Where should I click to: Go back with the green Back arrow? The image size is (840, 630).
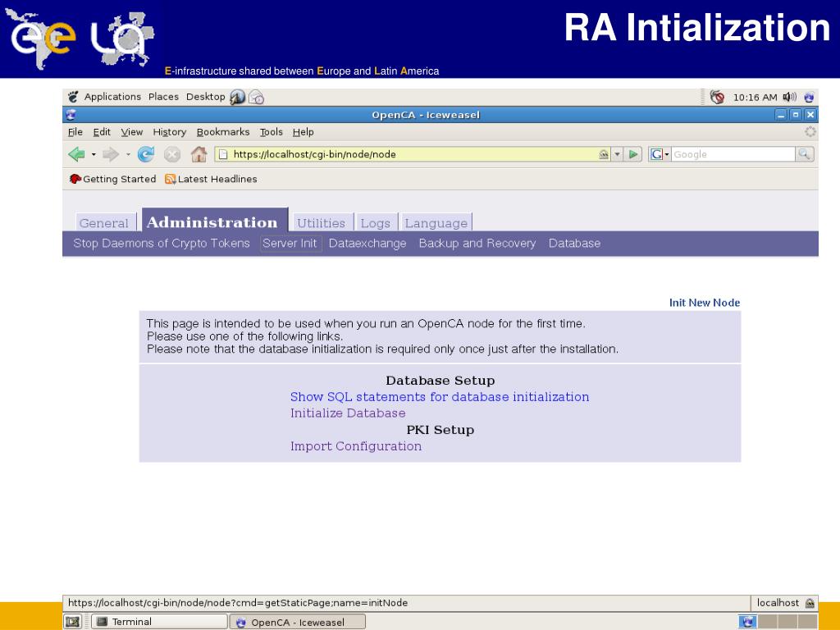tap(76, 154)
